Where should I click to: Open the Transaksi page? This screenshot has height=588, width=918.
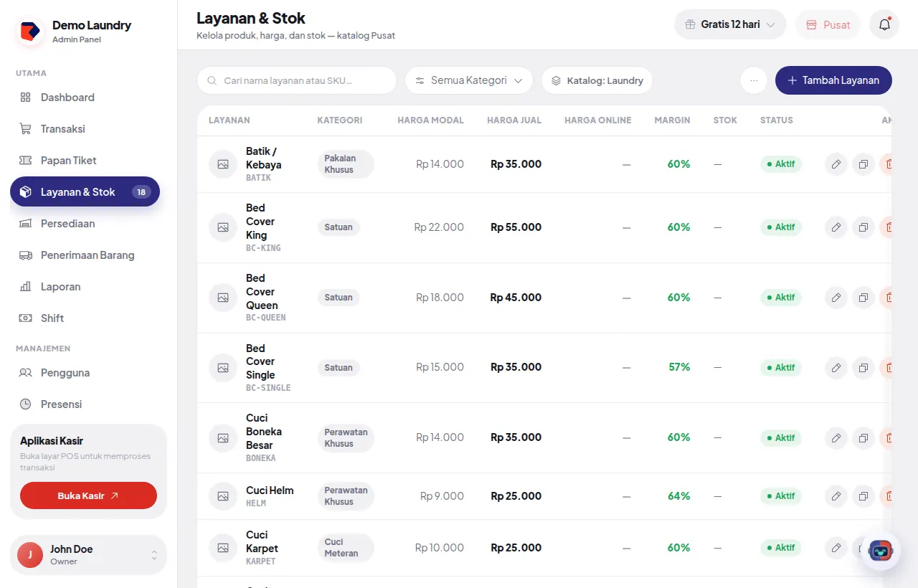(85, 129)
